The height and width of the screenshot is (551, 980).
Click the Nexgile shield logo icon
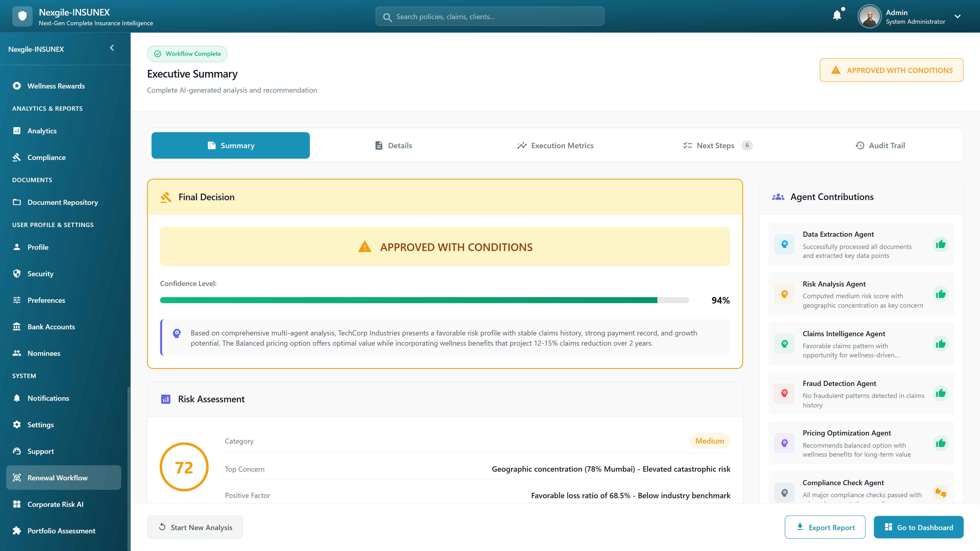pos(22,16)
